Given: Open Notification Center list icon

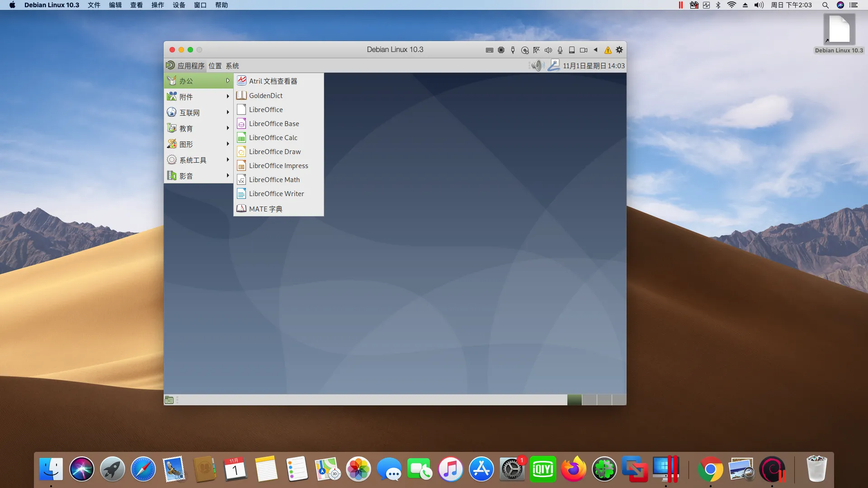Looking at the screenshot, I should [854, 5].
